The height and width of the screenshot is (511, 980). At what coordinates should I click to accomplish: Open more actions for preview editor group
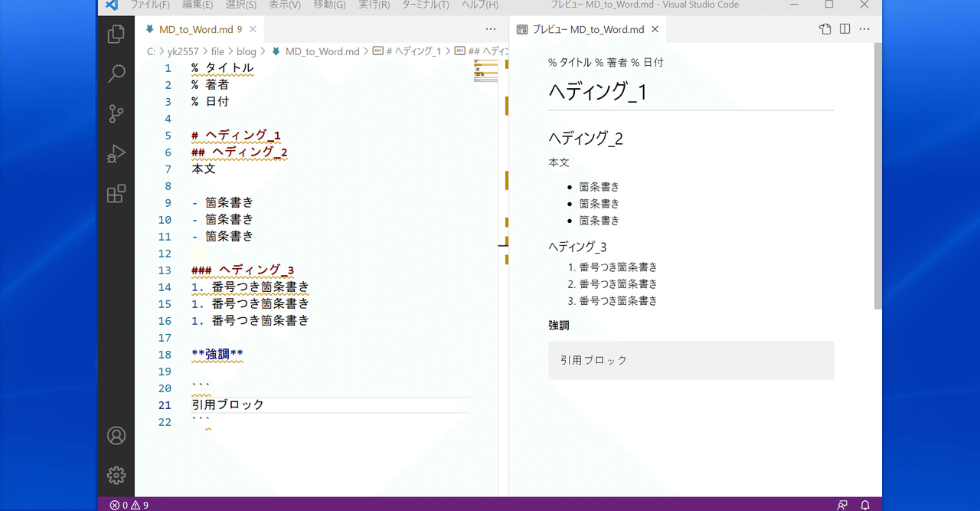pyautogui.click(x=864, y=29)
